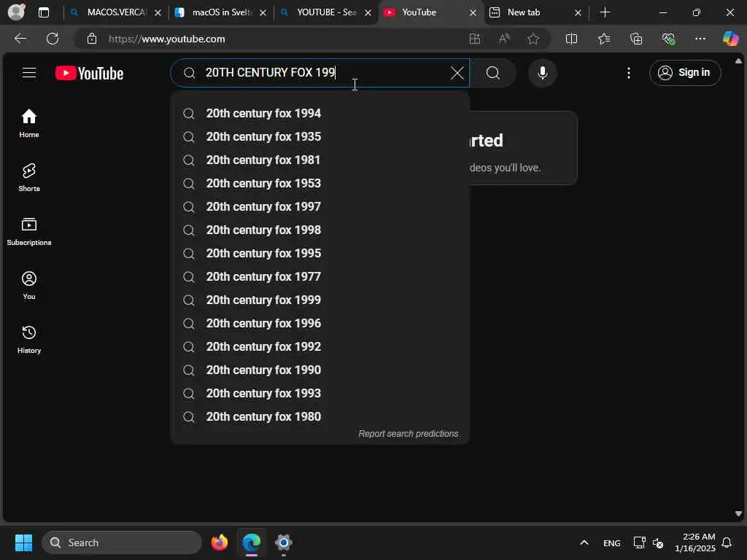
Task: Click the Edge profile avatar
Action: pyautogui.click(x=16, y=12)
